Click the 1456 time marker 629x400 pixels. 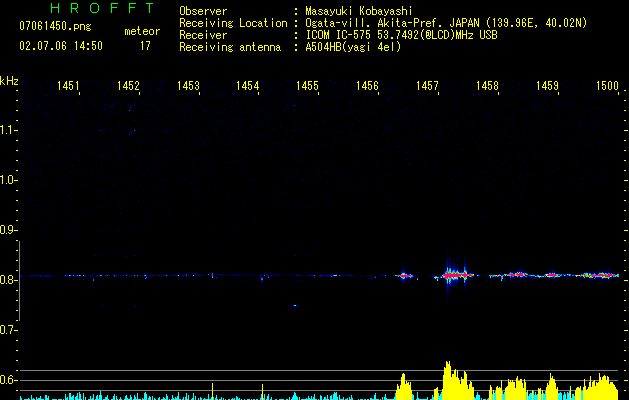367,86
